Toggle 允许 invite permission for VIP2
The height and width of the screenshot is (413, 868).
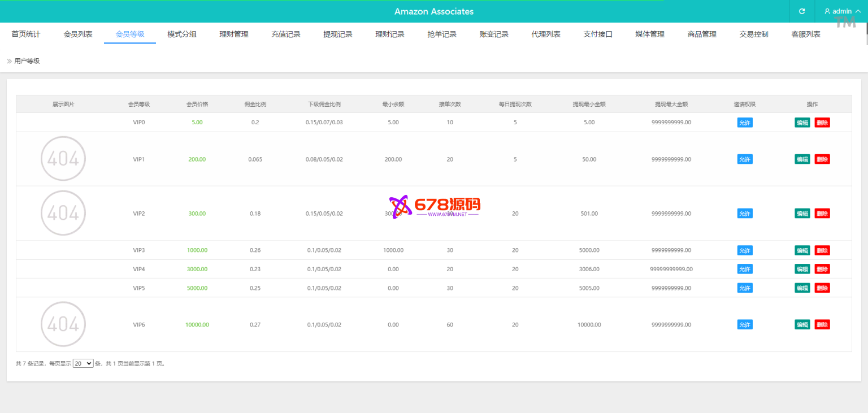coord(745,214)
